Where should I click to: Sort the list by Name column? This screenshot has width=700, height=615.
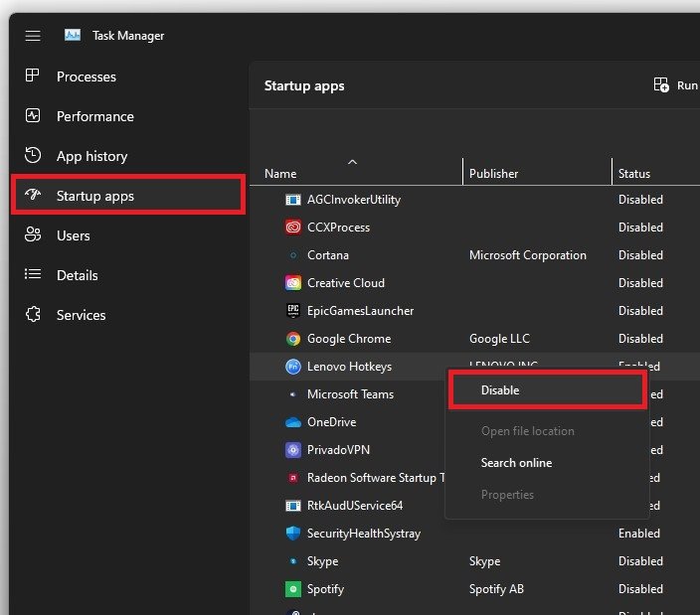point(280,174)
